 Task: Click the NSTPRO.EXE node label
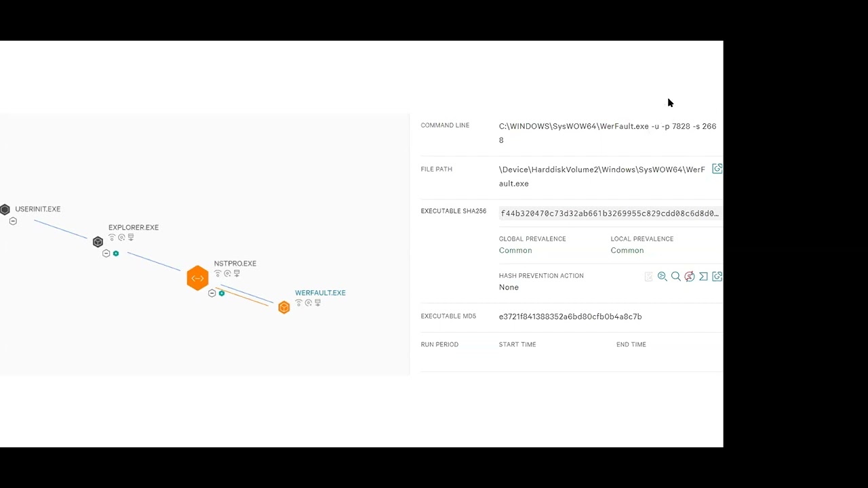(235, 264)
